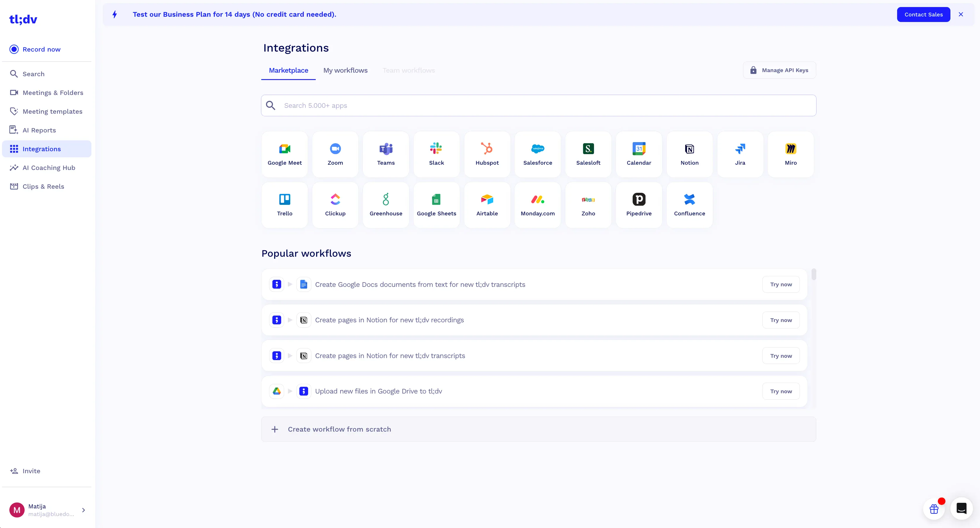
Task: Click the business plan trial banner text
Action: (234, 14)
